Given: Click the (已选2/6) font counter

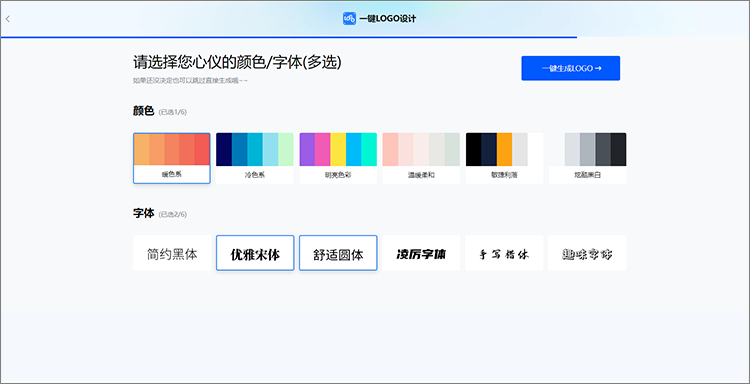Looking at the screenshot, I should click(x=173, y=215).
